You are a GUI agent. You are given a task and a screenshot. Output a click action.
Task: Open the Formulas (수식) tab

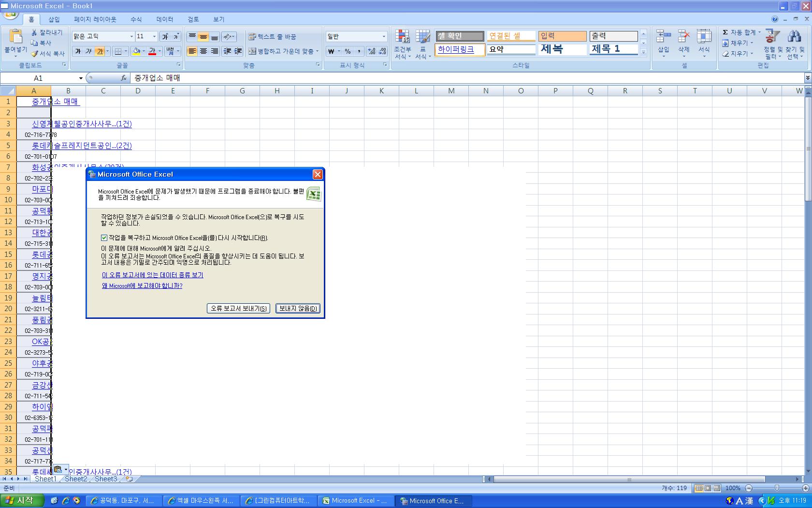[x=136, y=19]
